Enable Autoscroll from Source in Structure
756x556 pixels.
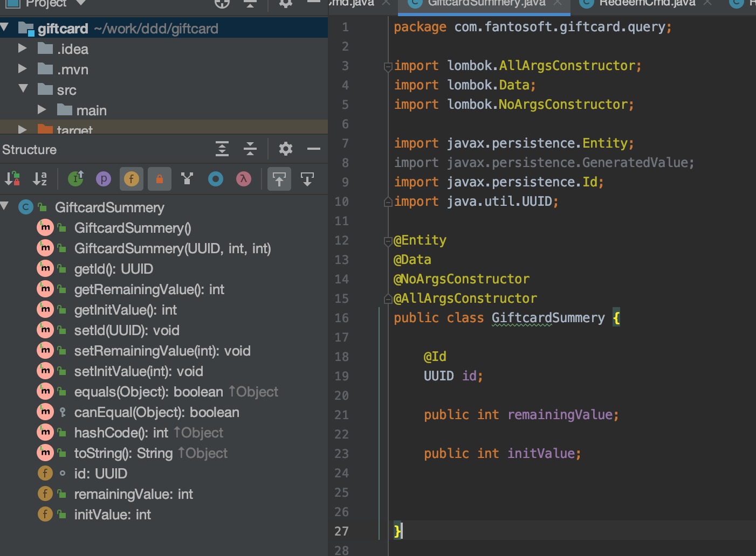pyautogui.click(x=307, y=179)
